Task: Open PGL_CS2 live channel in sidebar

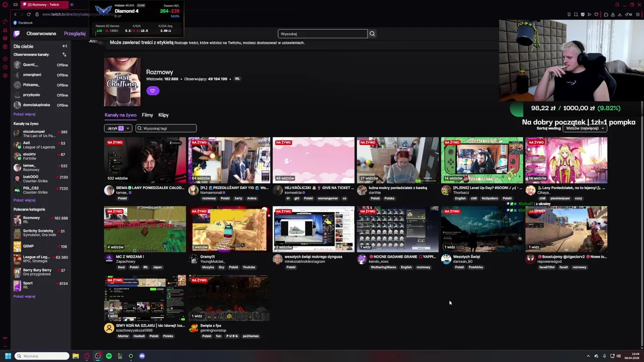Action: click(40, 190)
